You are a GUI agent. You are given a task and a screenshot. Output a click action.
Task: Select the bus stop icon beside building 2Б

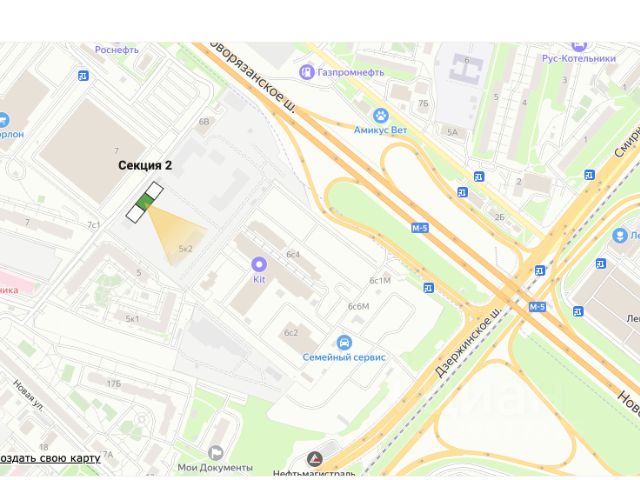click(x=462, y=192)
